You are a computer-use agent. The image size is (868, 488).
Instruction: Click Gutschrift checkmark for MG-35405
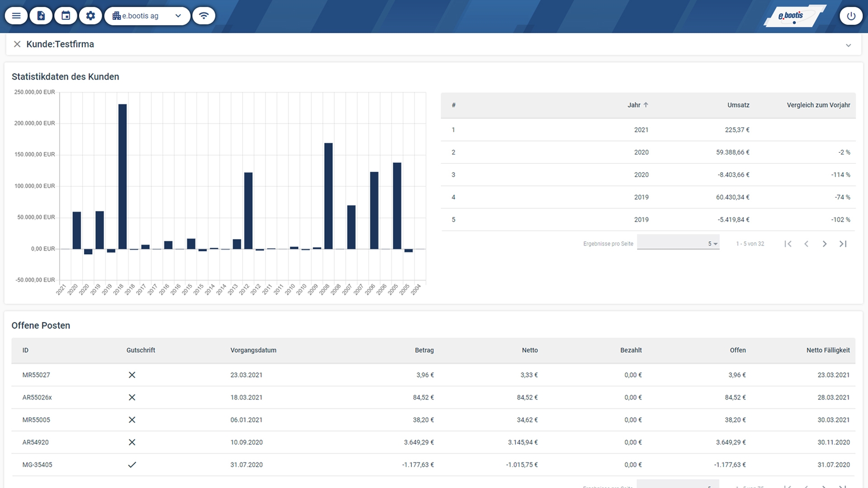[132, 465]
